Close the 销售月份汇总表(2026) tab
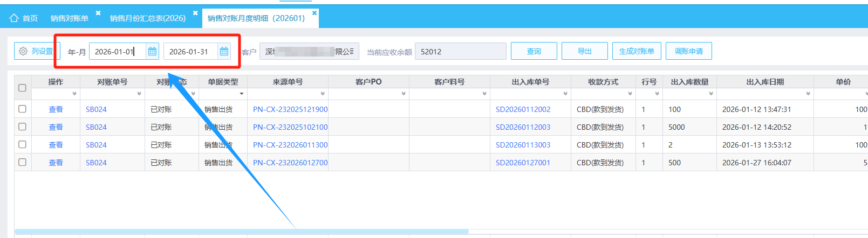The image size is (868, 238). click(195, 13)
